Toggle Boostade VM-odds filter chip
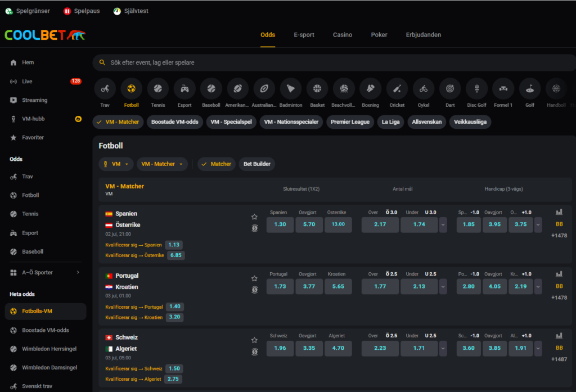Image resolution: width=576 pixels, height=392 pixels. pyautogui.click(x=174, y=122)
